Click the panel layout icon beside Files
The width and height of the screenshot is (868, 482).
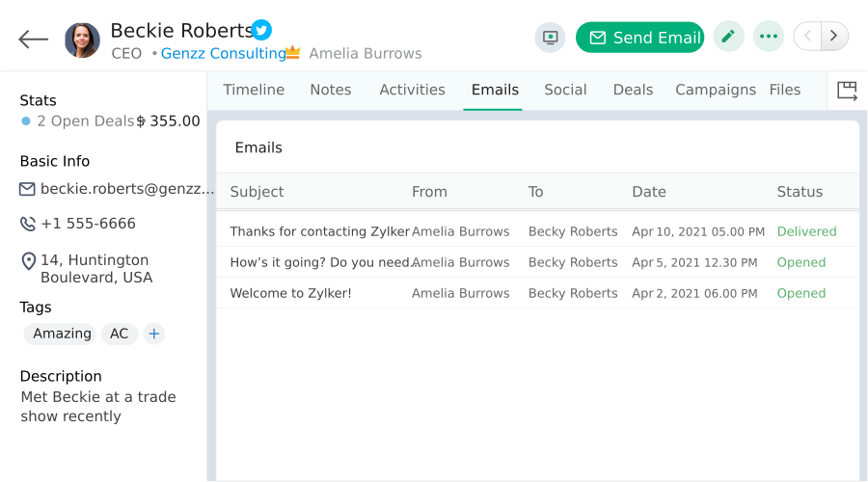(847, 91)
